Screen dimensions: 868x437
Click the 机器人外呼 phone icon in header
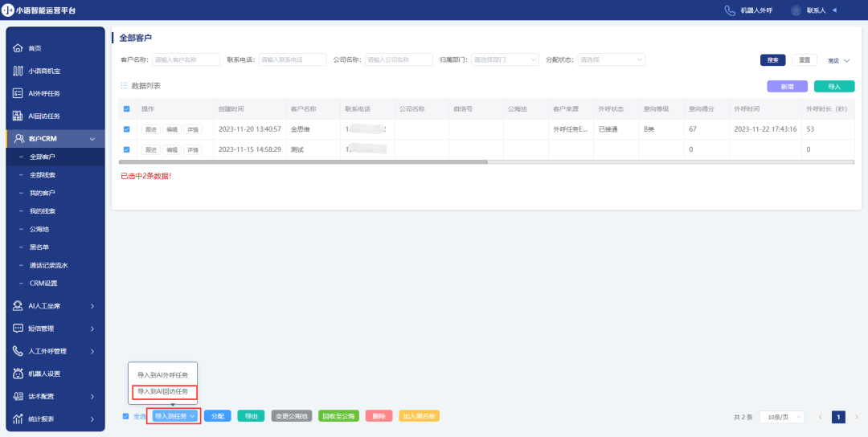tap(730, 10)
